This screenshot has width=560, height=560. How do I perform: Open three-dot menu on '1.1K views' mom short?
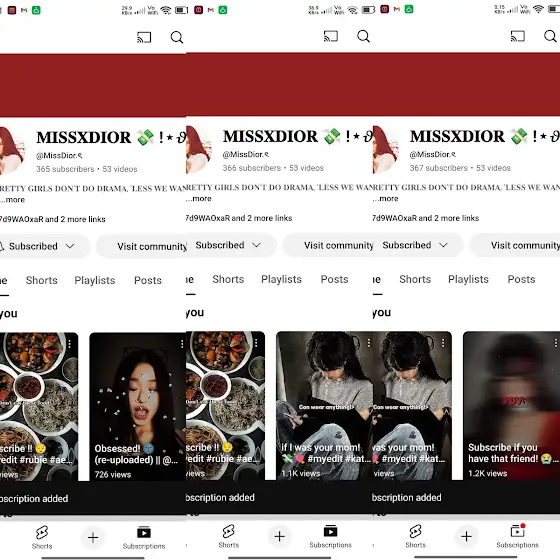369,342
